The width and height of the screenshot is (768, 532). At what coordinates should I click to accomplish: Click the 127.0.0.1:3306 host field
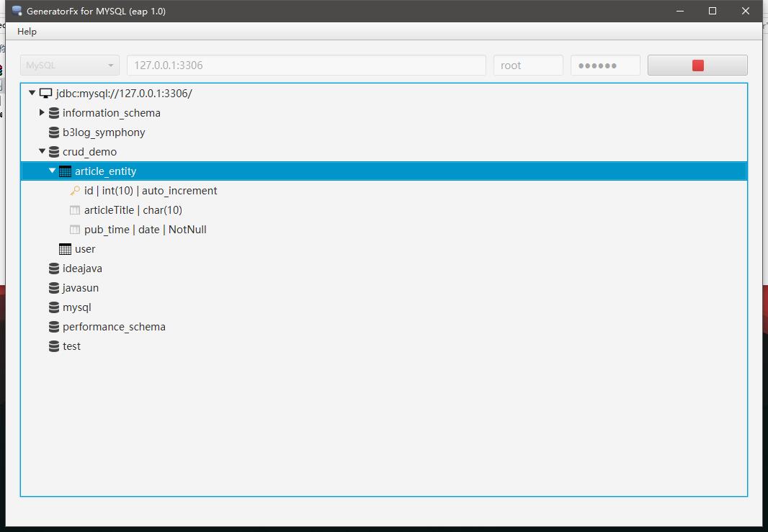306,65
